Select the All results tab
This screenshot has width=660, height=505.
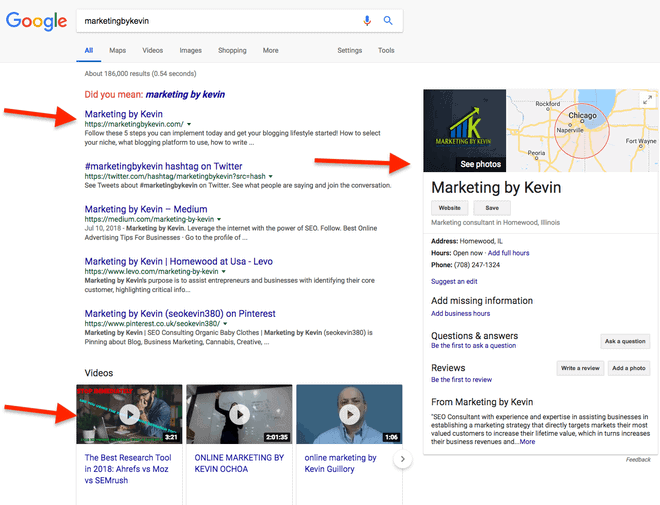click(x=89, y=50)
